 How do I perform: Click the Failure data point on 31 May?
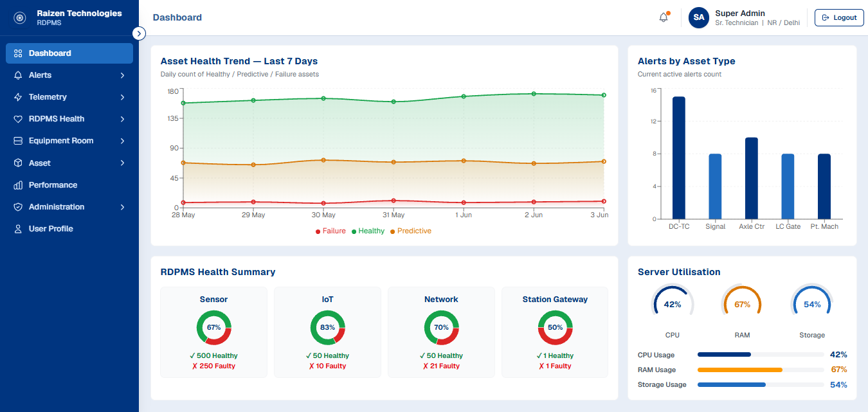click(393, 201)
